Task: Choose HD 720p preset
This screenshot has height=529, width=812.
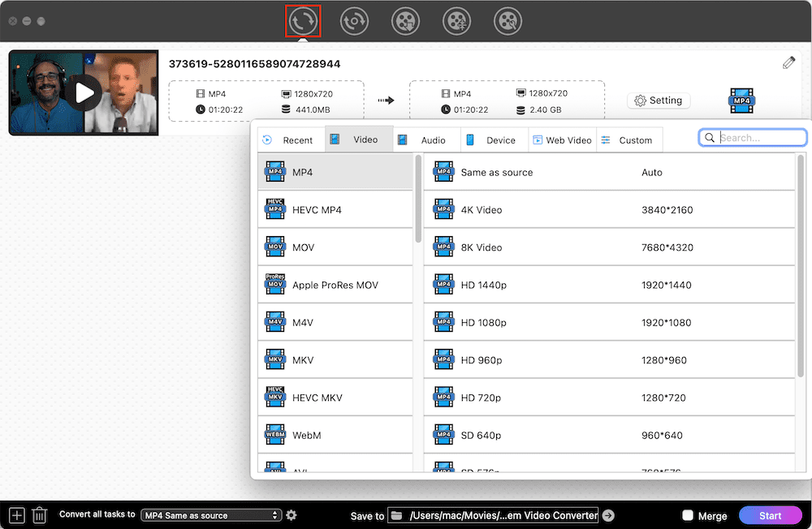Action: (609, 398)
